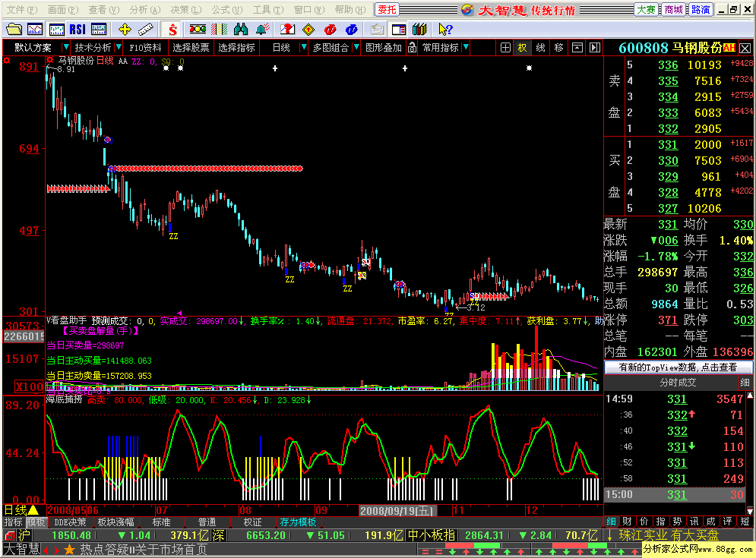Click 存为模板 save template tab
Viewport: 756px width, 558px height.
click(x=298, y=522)
